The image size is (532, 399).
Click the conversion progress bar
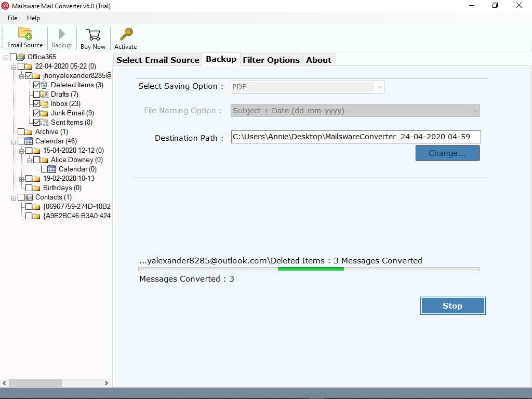[x=309, y=269]
